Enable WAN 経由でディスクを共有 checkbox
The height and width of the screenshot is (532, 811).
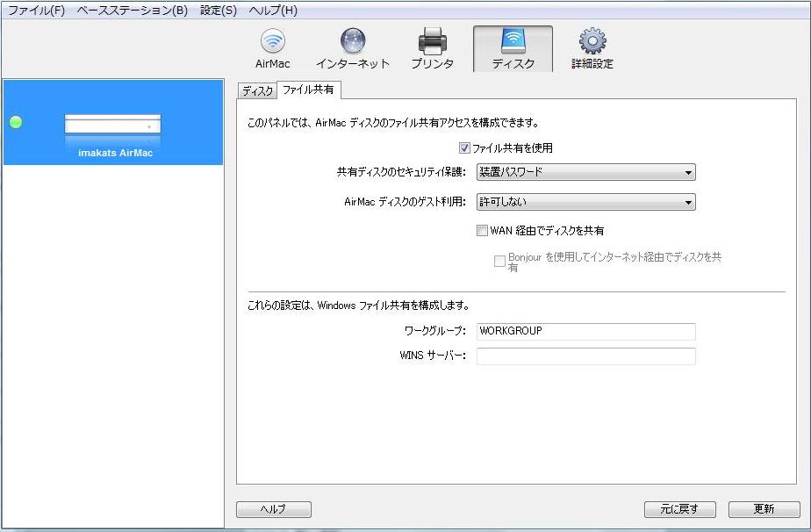tap(482, 231)
